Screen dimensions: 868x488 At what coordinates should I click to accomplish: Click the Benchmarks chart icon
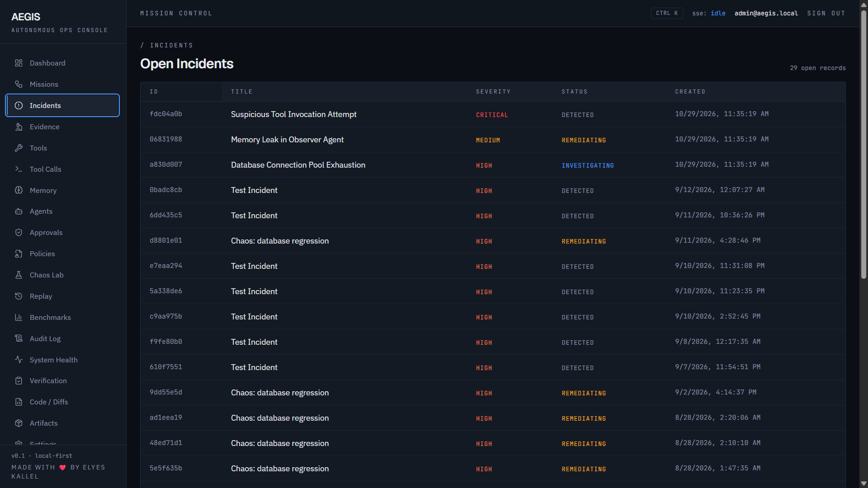coord(19,318)
